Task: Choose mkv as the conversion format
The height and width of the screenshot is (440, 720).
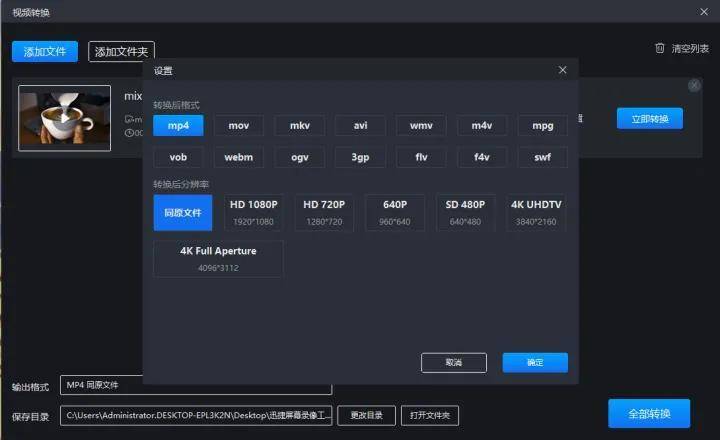Action: point(300,125)
